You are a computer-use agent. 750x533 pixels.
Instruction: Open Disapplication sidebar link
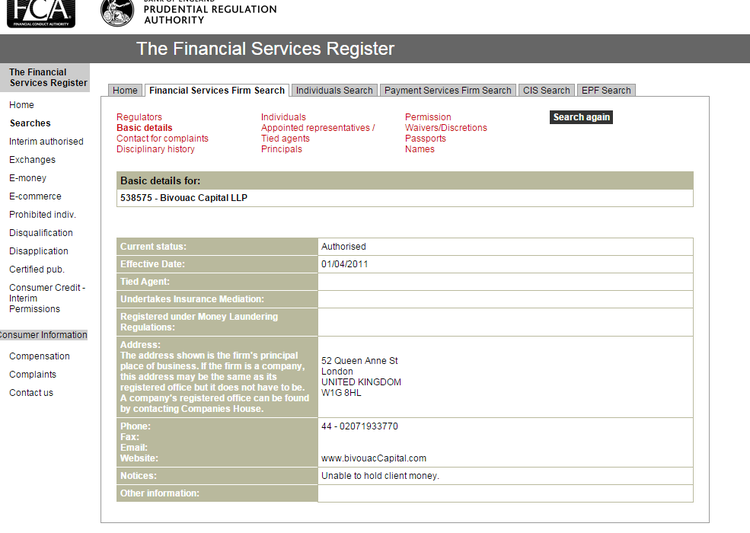(x=39, y=251)
